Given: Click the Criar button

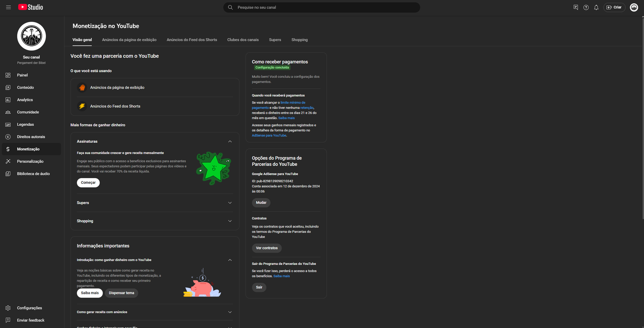Looking at the screenshot, I should point(614,7).
